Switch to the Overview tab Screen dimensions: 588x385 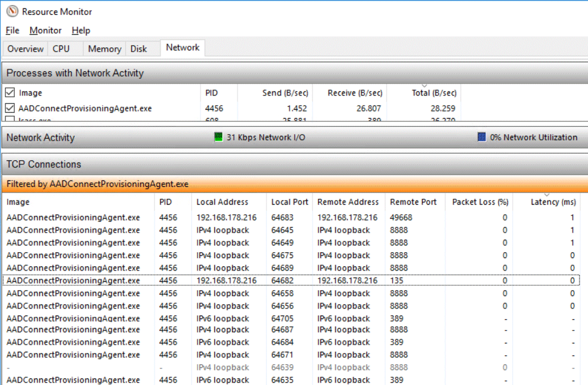pos(26,49)
